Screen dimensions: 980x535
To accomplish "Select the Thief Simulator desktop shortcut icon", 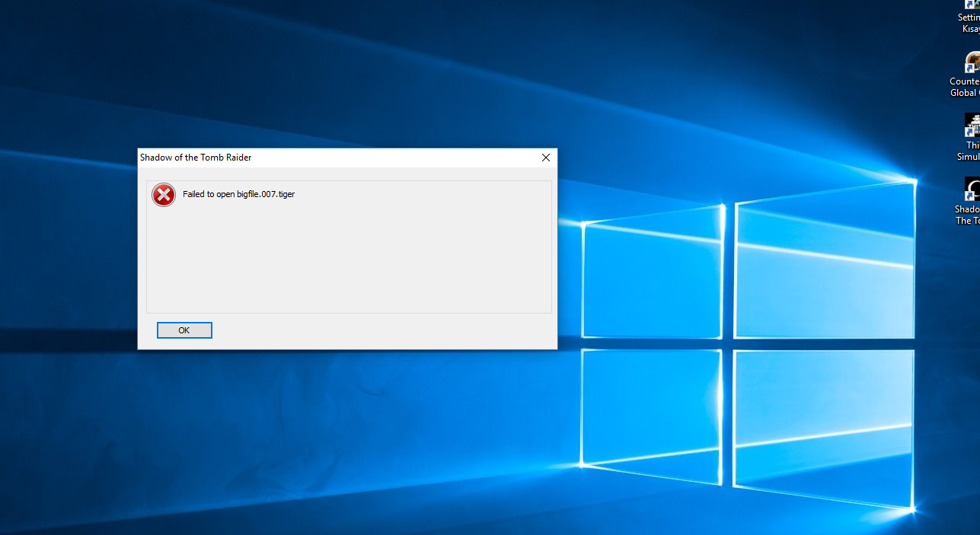I will (x=972, y=125).
